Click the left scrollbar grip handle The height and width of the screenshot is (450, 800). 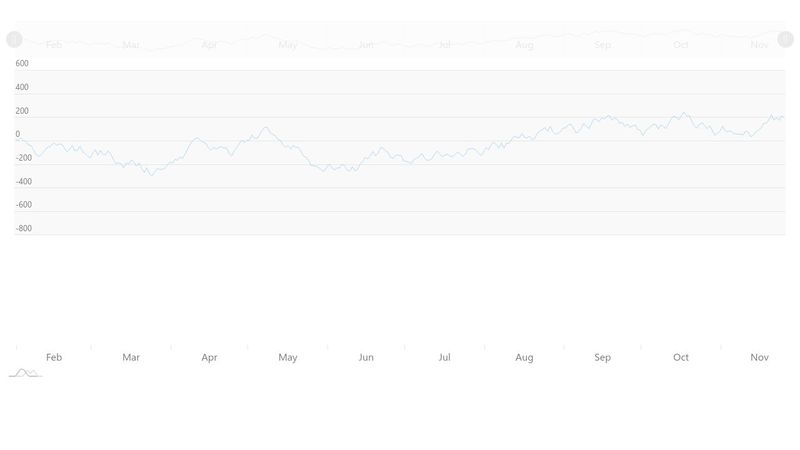[x=14, y=39]
